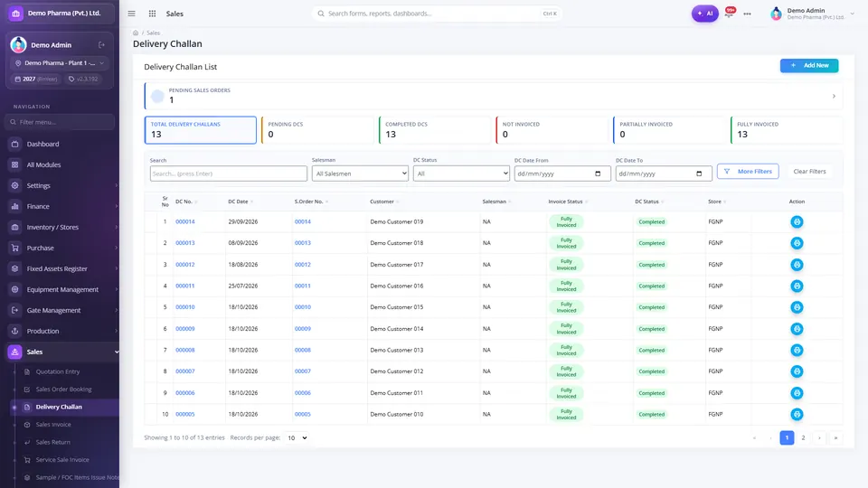Sort by Customer column header
The width and height of the screenshot is (868, 488).
click(x=384, y=202)
